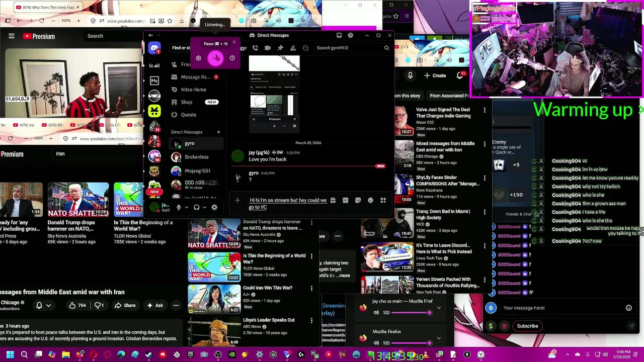The height and width of the screenshot is (362, 644).
Task: Send dollar donation icon in stream chat
Action: click(491, 326)
